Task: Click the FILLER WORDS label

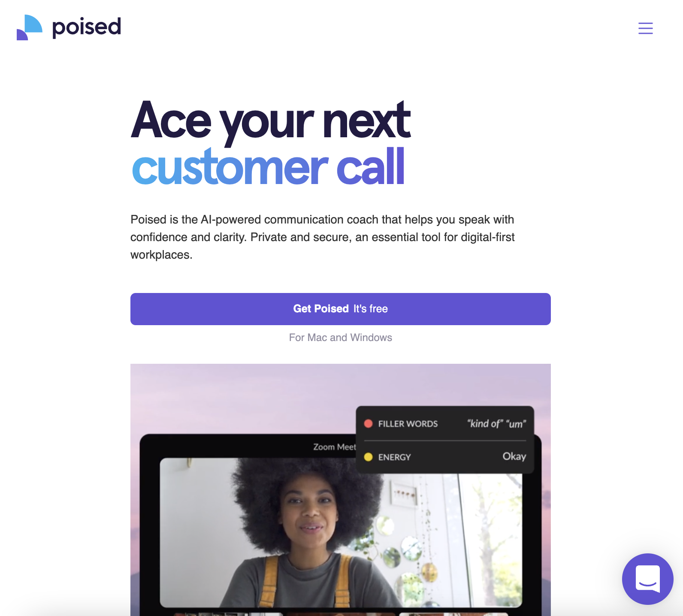Action: pyautogui.click(x=408, y=424)
